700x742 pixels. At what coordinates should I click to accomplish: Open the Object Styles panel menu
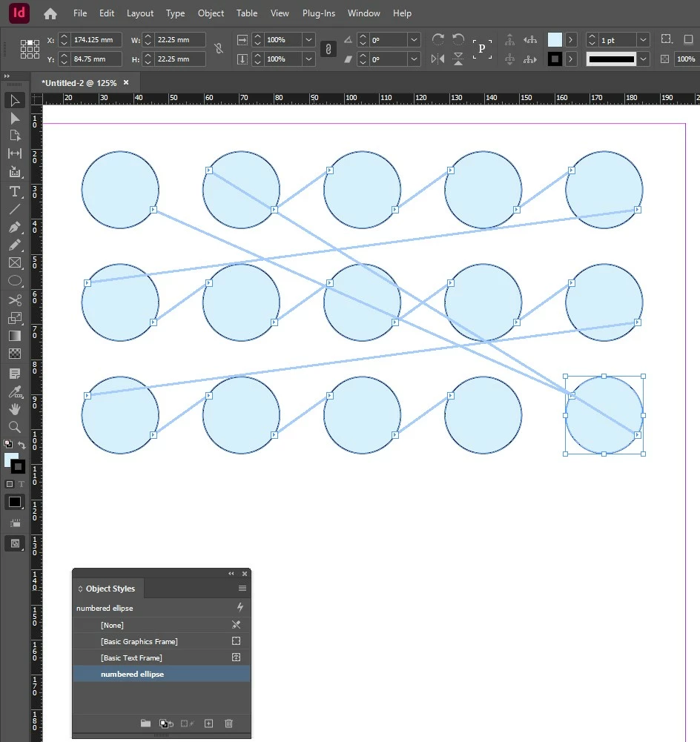pyautogui.click(x=242, y=589)
